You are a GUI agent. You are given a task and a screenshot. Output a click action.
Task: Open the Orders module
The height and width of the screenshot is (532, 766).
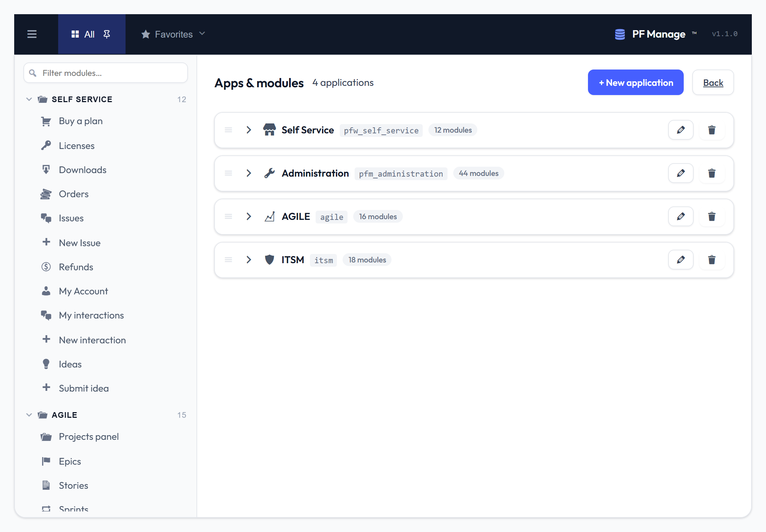click(x=74, y=194)
